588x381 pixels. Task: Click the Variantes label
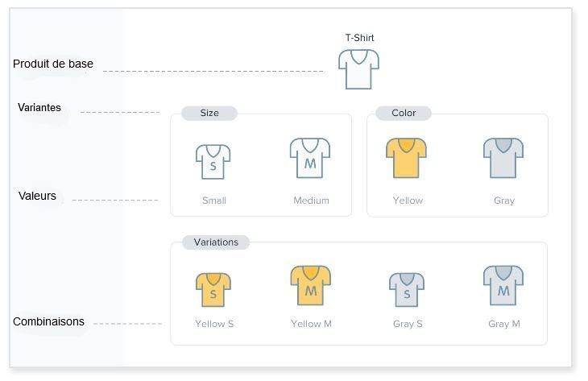pyautogui.click(x=39, y=108)
